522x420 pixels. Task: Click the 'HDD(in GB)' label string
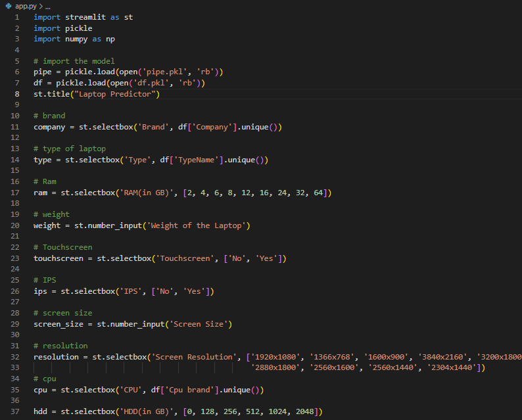(147, 412)
